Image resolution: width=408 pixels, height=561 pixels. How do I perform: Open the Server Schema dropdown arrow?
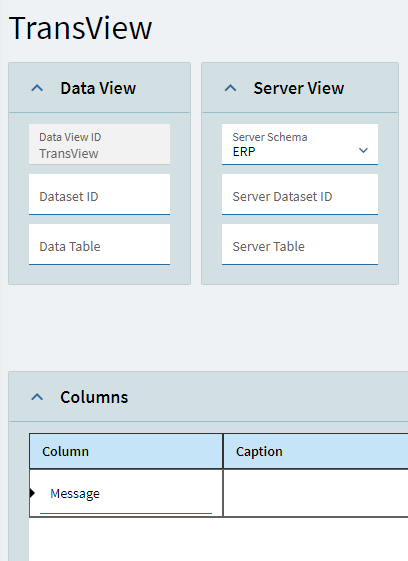363,151
